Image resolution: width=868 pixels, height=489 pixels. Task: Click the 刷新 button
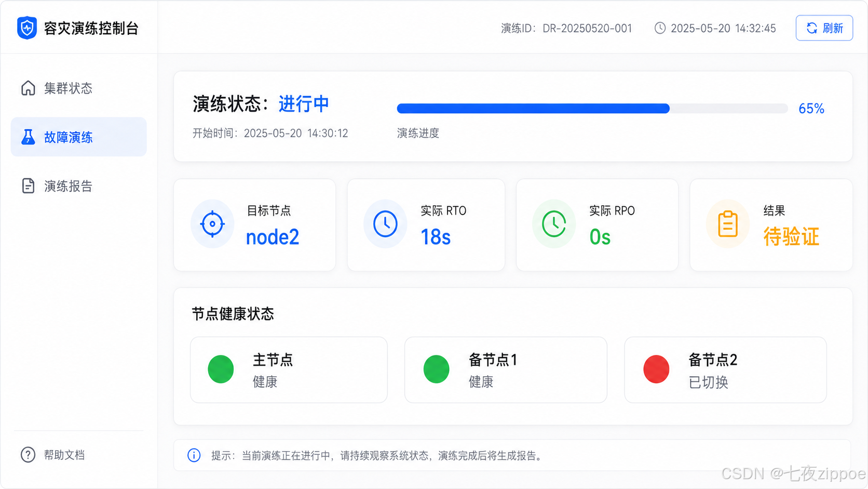(x=824, y=28)
